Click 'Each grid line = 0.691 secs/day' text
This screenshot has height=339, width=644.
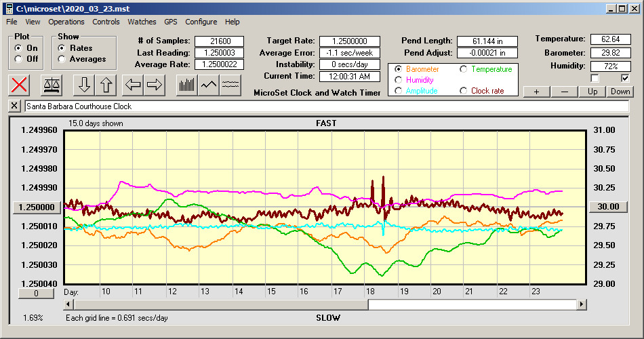117,317
